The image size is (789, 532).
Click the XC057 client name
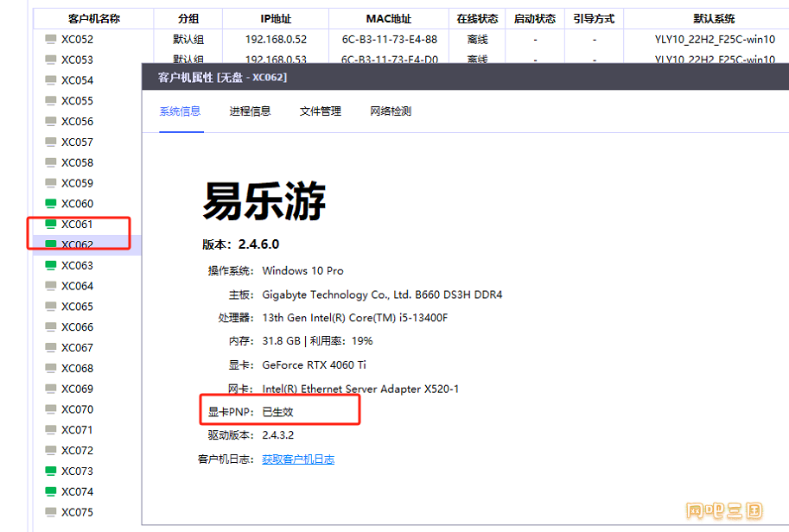tap(78, 142)
